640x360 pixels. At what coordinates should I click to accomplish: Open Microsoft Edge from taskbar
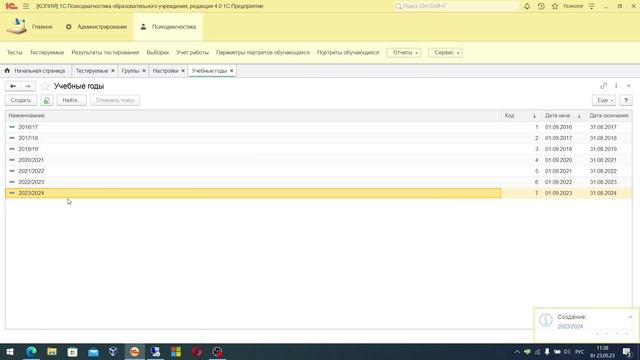tap(31, 351)
